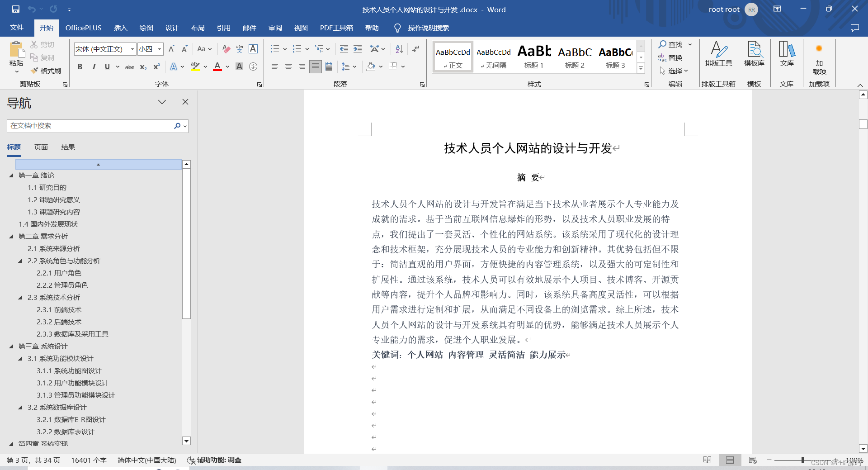
Task: Open the comments icon at top right
Action: click(x=854, y=28)
